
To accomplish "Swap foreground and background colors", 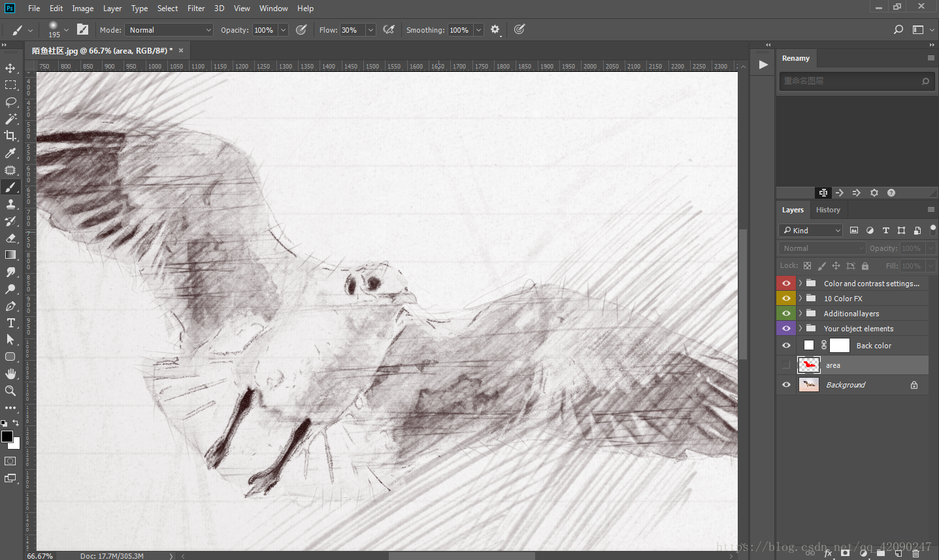I will pos(16,423).
